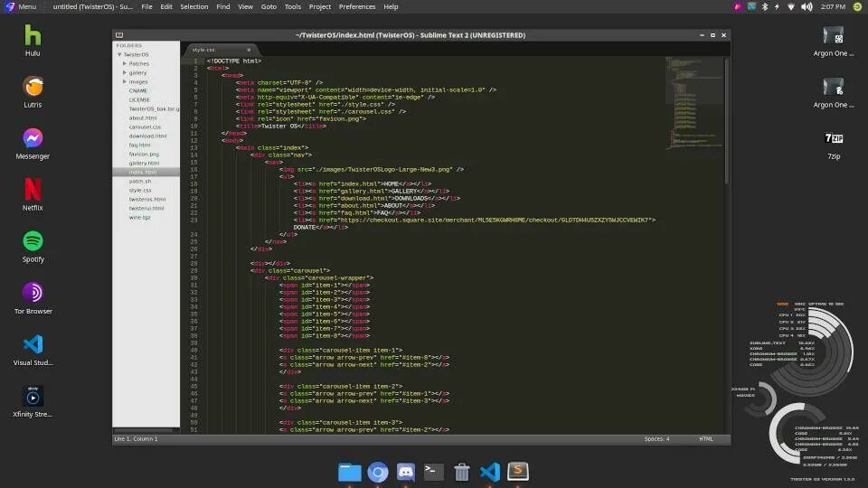Open style.css in the folder tree
The height and width of the screenshot is (488, 868).
click(x=140, y=190)
